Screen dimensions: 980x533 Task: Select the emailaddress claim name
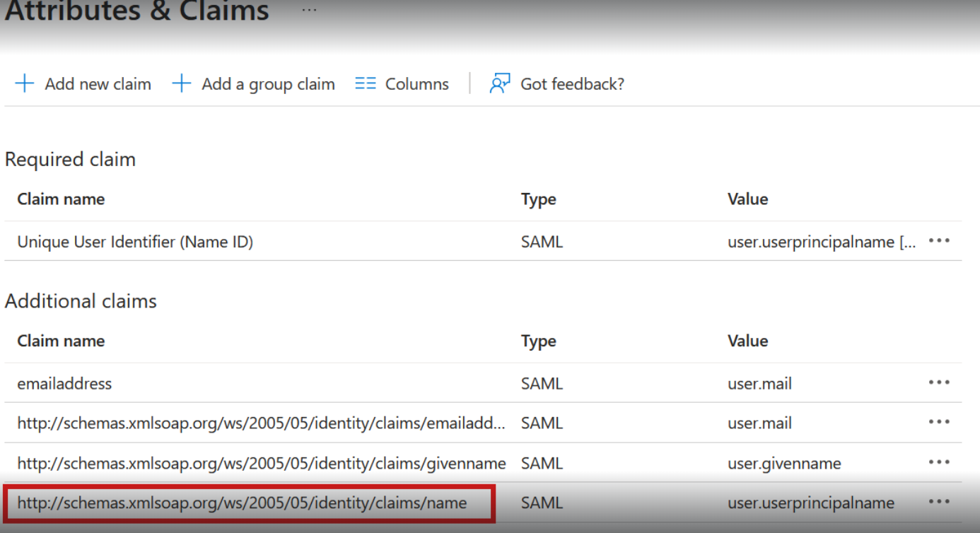click(x=64, y=384)
